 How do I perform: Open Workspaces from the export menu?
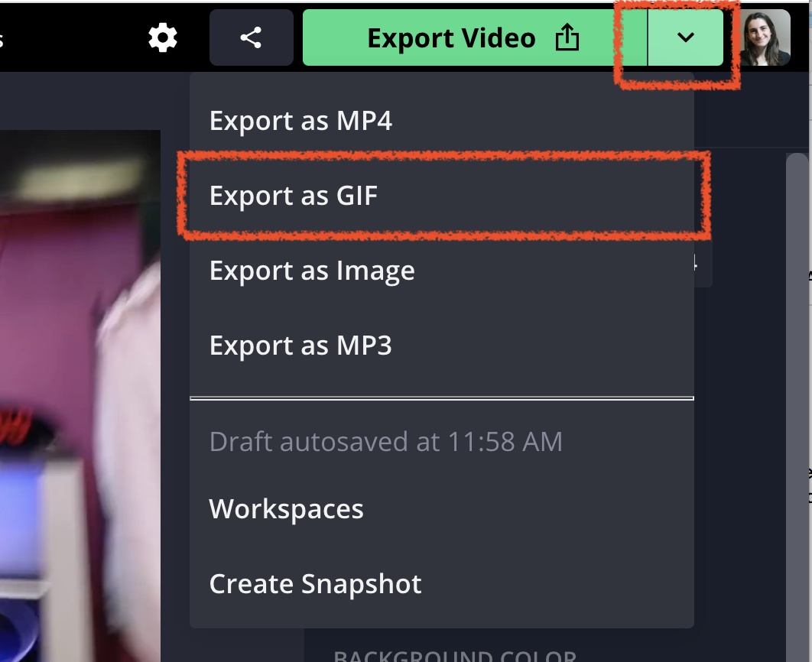tap(286, 509)
